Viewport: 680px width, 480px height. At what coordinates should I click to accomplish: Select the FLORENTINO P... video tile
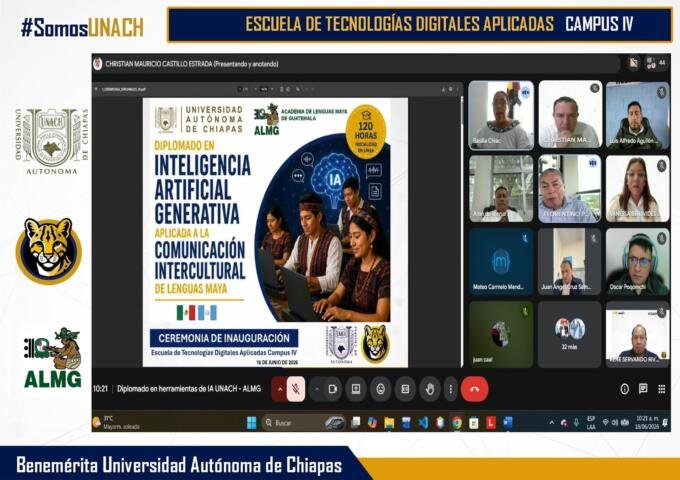coord(569,189)
